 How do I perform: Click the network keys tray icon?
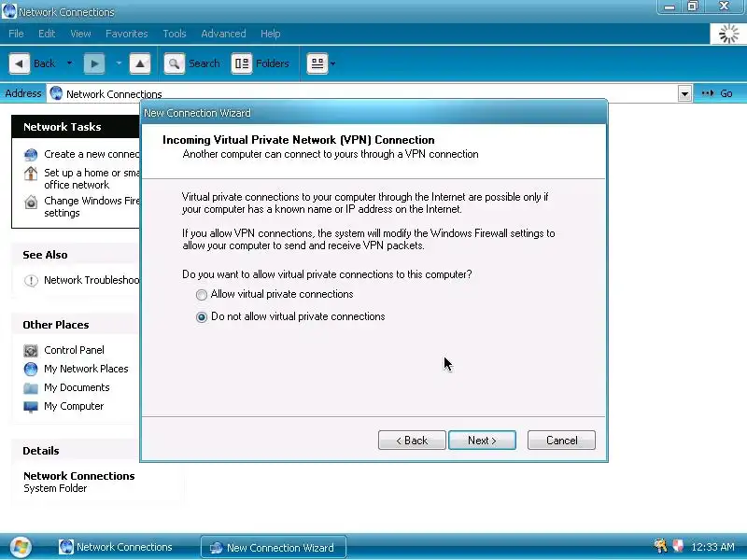(660, 546)
